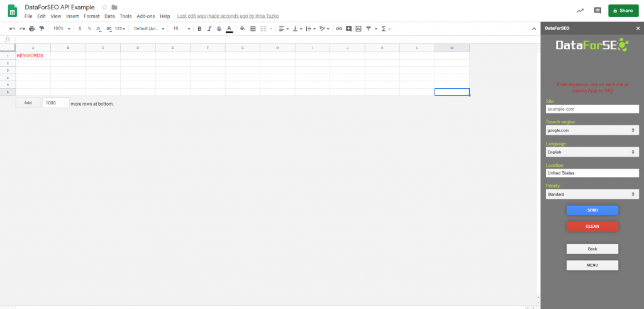
Task: Close the DataForSEO sidebar
Action: 638,28
